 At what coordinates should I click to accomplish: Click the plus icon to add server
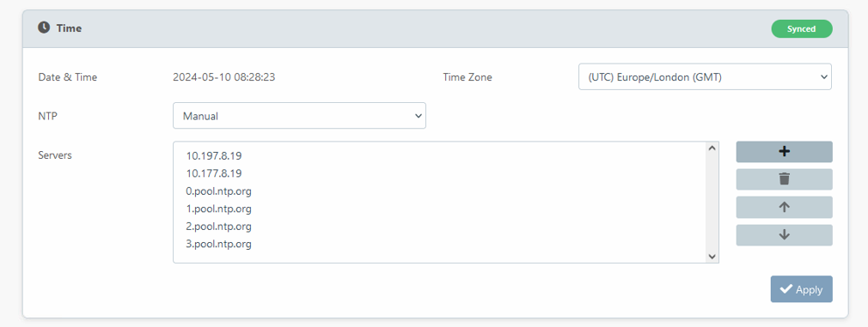[784, 152]
